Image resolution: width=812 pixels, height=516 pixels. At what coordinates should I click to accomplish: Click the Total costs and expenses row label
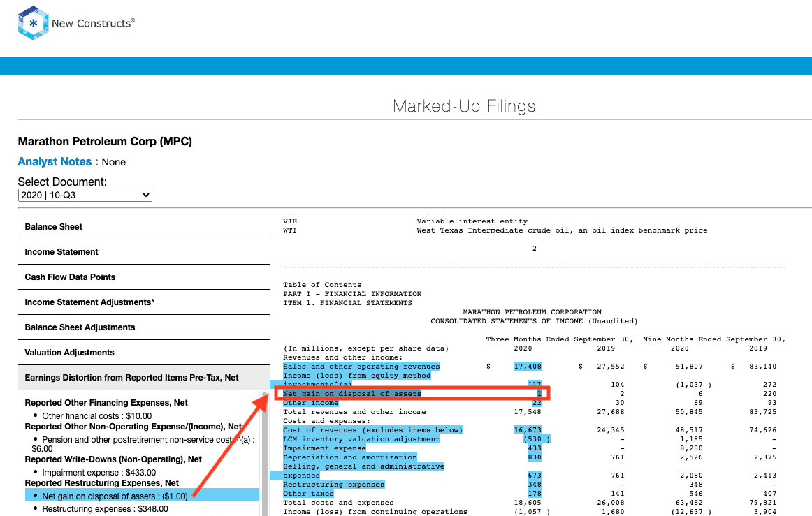338,503
